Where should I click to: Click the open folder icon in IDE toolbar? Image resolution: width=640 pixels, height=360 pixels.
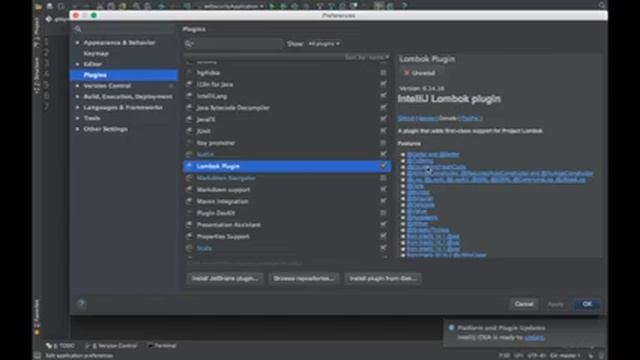(x=38, y=6)
